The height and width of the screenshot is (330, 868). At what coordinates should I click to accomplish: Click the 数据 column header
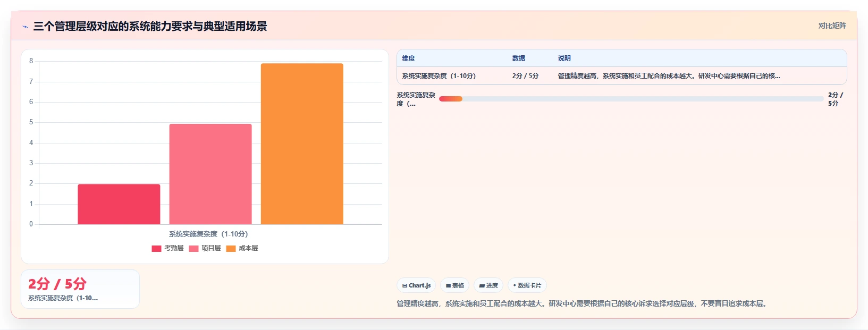tap(518, 58)
